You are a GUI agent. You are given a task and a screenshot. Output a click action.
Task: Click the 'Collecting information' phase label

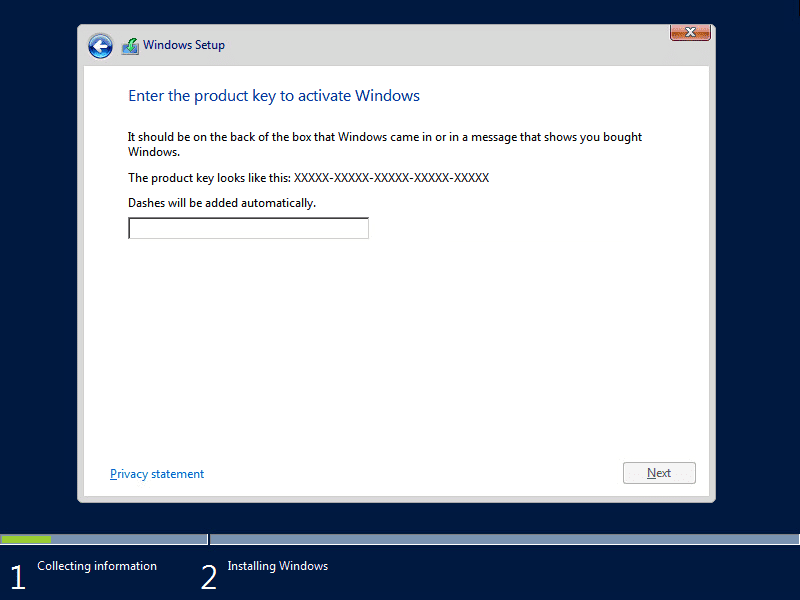(x=96, y=566)
